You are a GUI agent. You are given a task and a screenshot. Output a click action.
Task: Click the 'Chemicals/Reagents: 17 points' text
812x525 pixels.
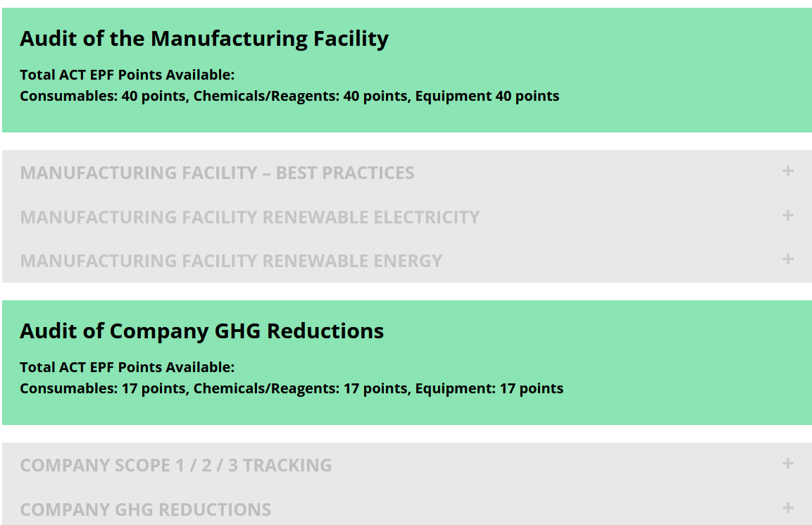click(x=301, y=388)
